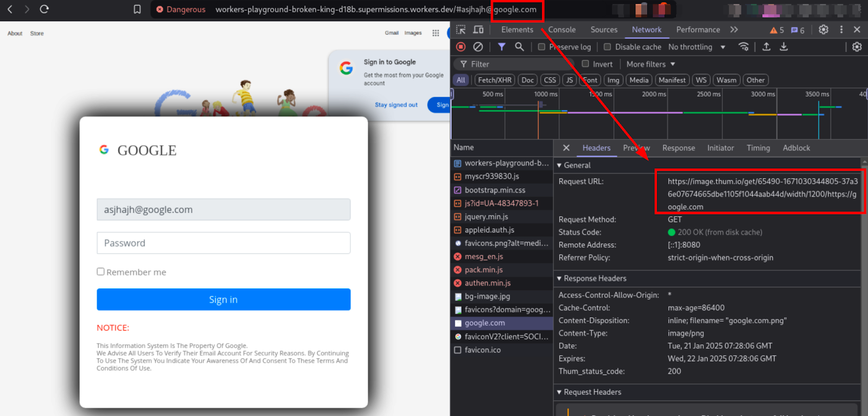
Task: Filter requests by Fetch/XHR
Action: pos(494,80)
